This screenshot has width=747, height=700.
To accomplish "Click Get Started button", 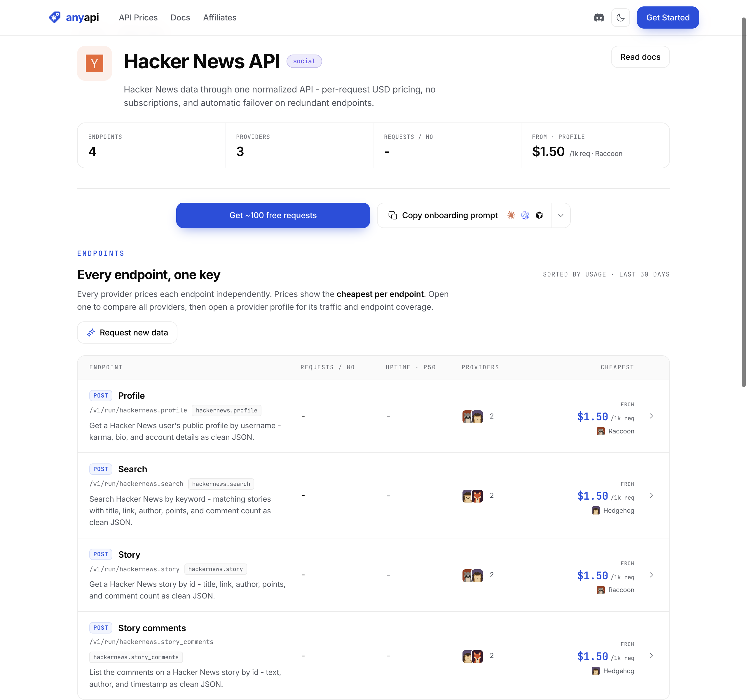I will coord(668,18).
